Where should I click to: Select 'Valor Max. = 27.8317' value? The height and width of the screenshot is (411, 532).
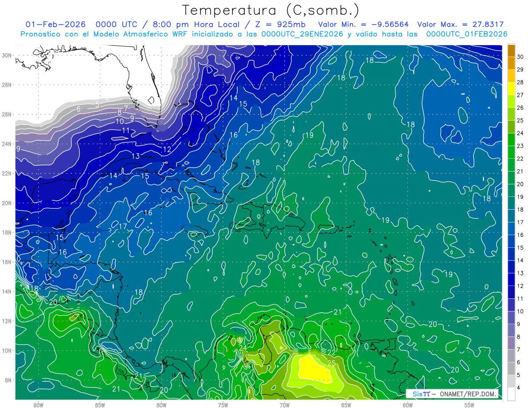click(461, 24)
